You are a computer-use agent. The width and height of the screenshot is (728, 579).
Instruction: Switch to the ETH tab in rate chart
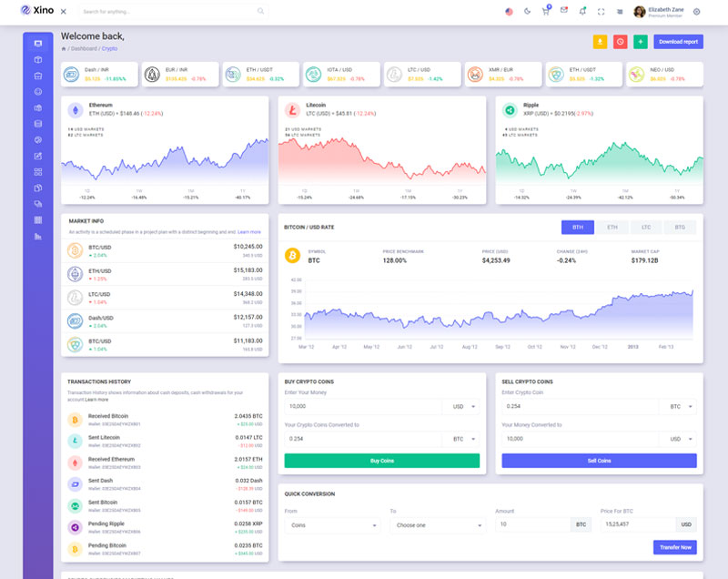click(x=612, y=227)
